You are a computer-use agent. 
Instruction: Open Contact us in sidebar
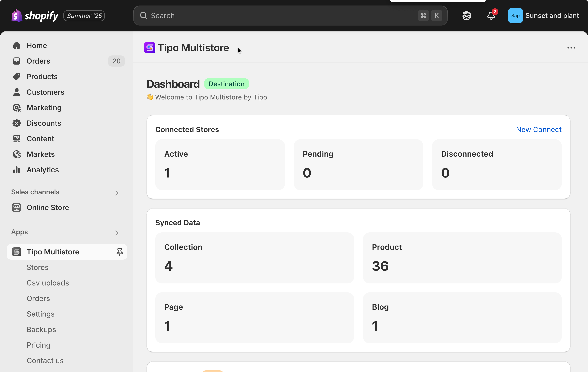[x=45, y=360]
